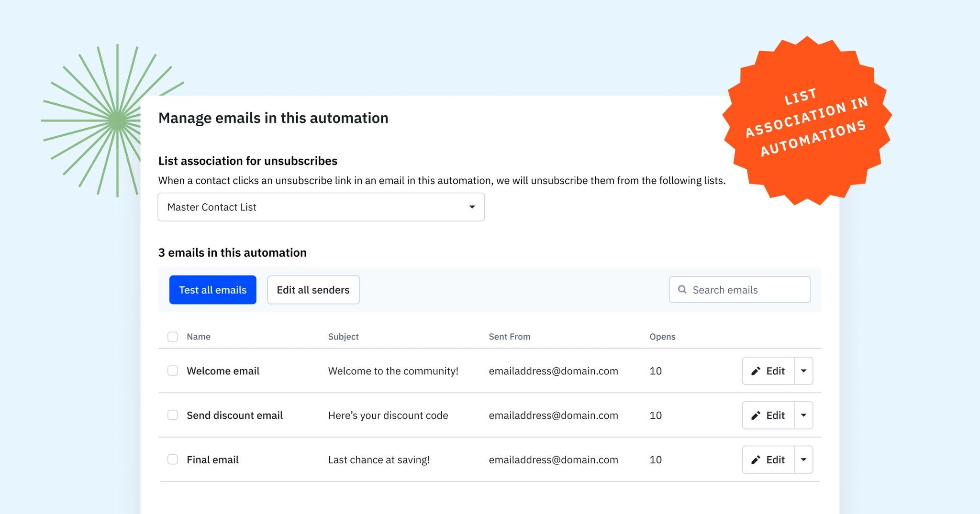Click the magnifier icon in search box

[x=682, y=290]
